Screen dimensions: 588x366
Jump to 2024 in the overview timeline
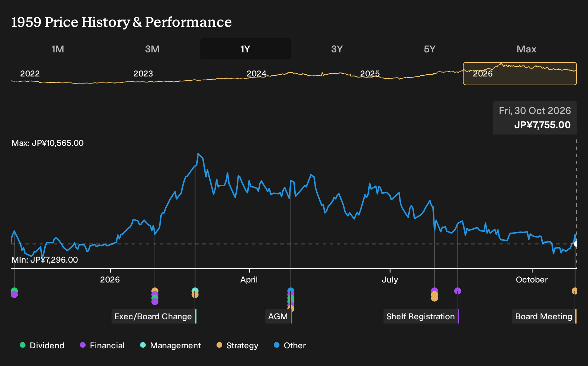pos(256,74)
